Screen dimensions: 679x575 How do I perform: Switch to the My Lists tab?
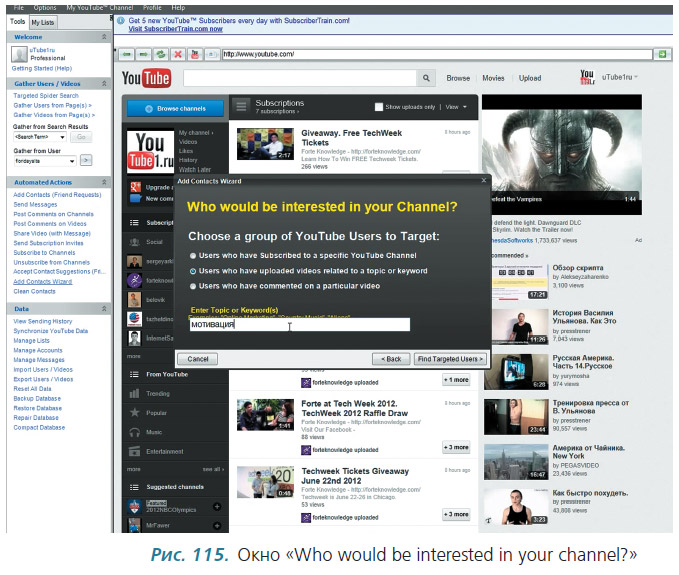pos(43,21)
